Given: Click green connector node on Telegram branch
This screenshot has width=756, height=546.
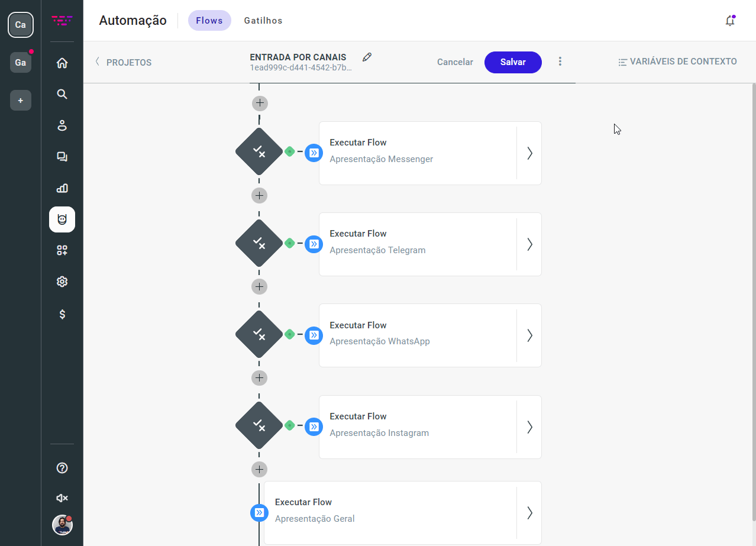Looking at the screenshot, I should click(x=289, y=243).
